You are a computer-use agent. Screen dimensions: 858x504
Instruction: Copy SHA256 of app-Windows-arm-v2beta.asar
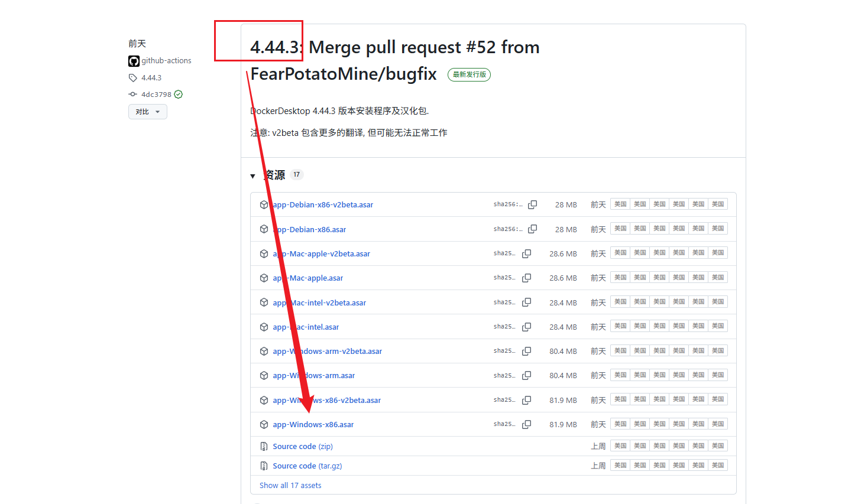526,351
